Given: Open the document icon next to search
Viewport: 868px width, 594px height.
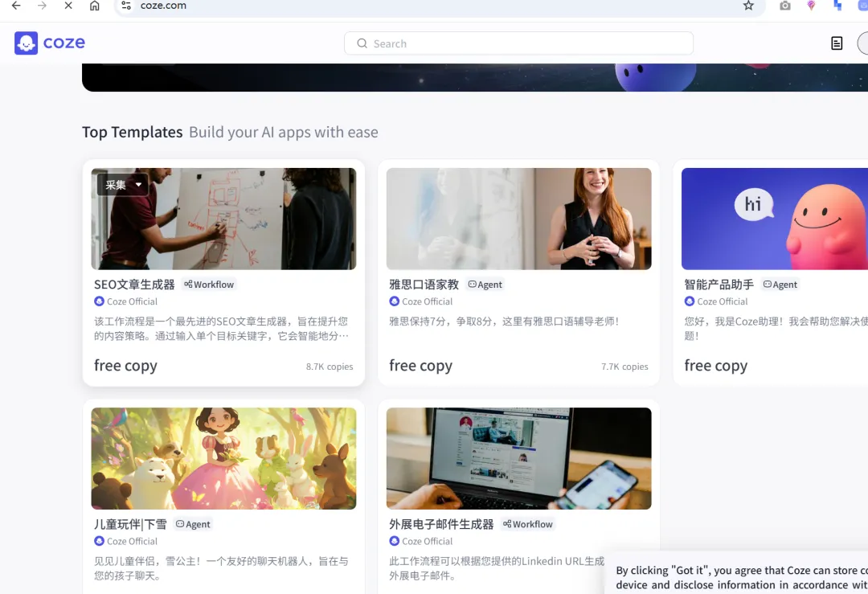Looking at the screenshot, I should pyautogui.click(x=837, y=43).
